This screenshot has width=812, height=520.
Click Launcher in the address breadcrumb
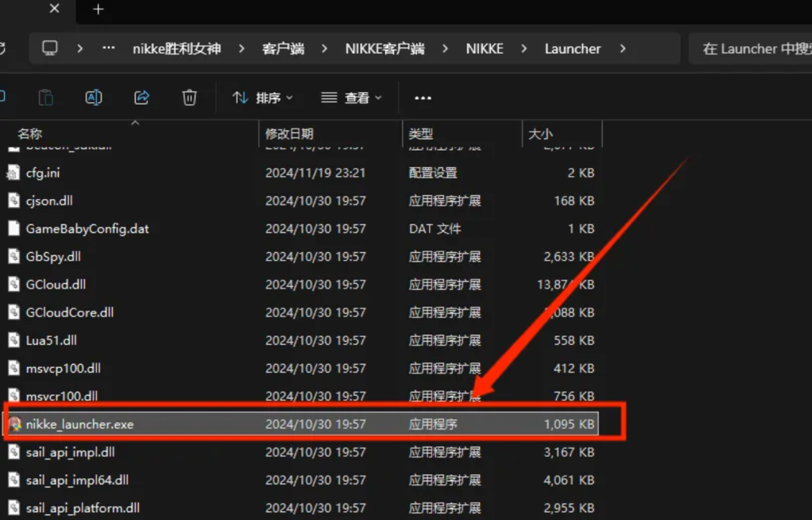(x=573, y=48)
